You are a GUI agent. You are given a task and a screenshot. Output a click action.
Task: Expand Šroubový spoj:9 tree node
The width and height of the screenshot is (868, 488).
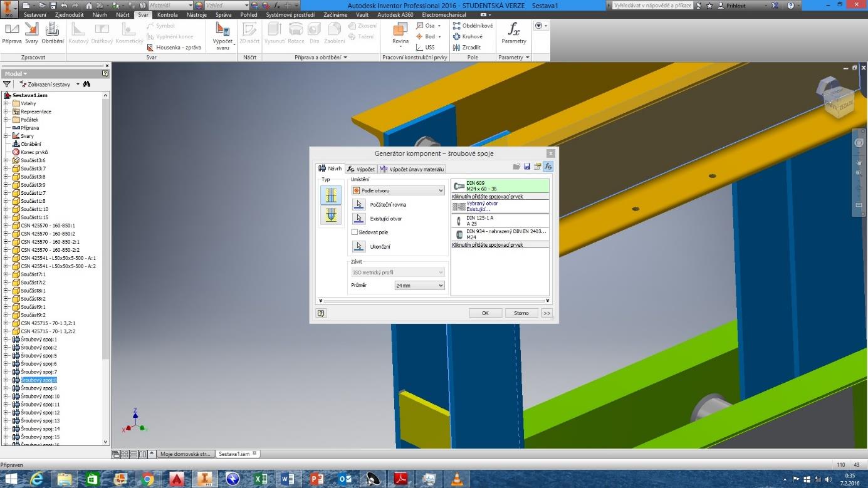(x=6, y=388)
